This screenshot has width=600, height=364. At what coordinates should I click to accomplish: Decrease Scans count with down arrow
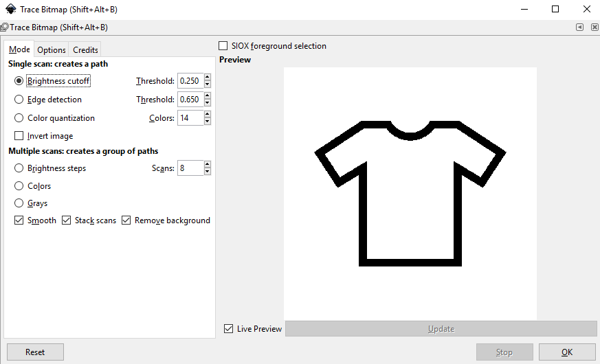tap(208, 172)
